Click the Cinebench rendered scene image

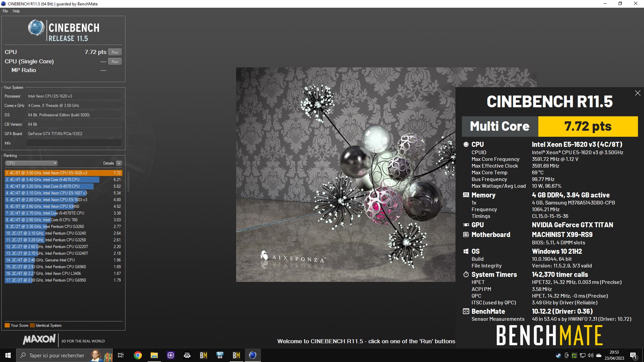click(x=345, y=175)
